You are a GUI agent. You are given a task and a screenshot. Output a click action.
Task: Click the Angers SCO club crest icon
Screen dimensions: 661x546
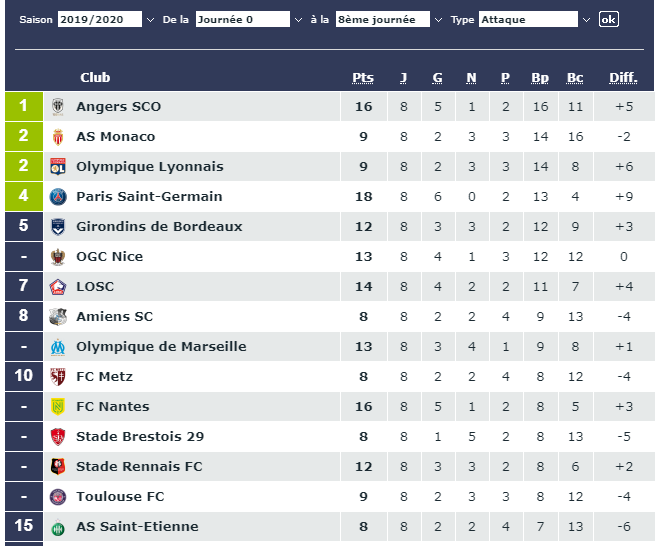58,107
